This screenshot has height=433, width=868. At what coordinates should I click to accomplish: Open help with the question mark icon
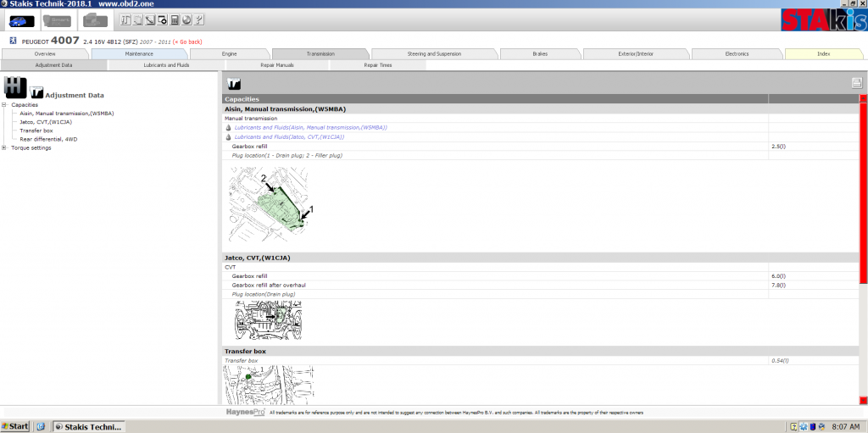click(198, 19)
